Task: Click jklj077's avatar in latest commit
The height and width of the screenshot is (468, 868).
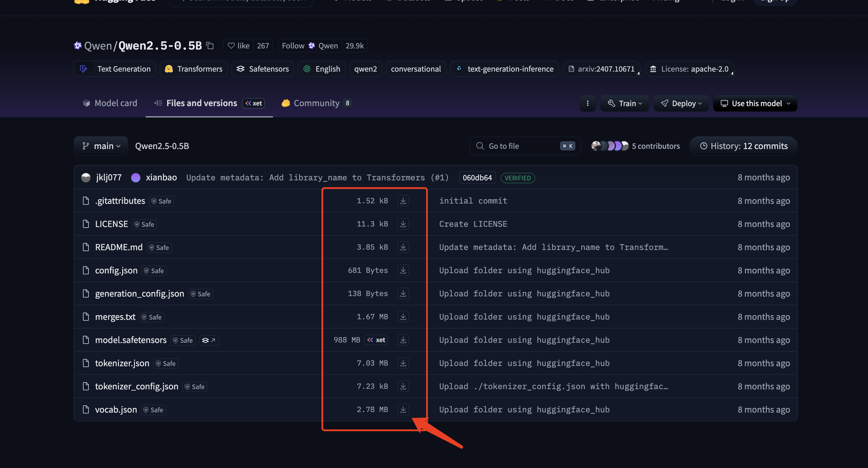Action: pos(86,177)
